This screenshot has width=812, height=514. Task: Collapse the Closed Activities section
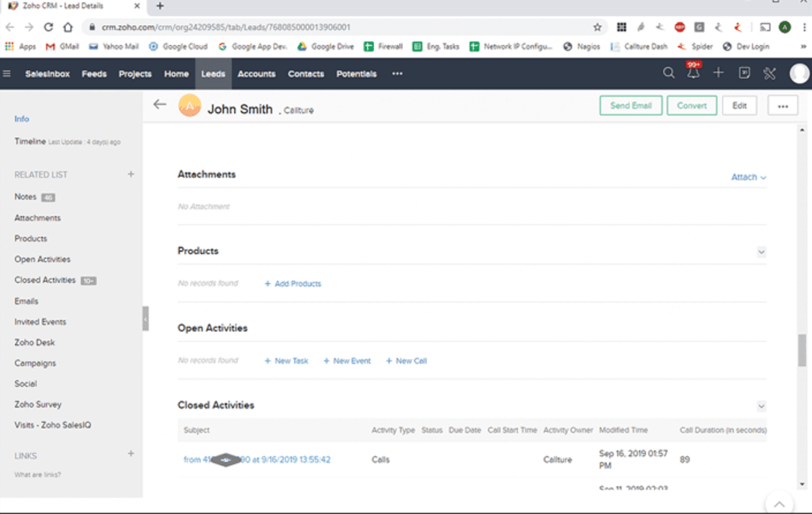coord(761,406)
